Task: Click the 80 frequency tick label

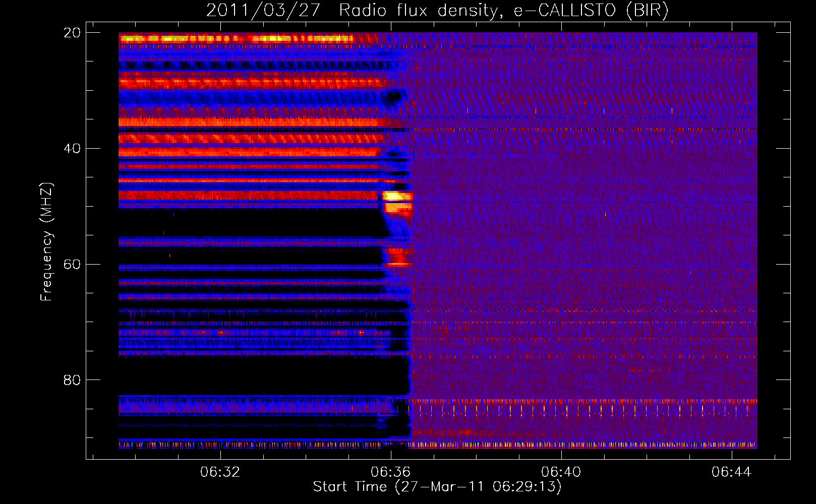Action: (72, 380)
